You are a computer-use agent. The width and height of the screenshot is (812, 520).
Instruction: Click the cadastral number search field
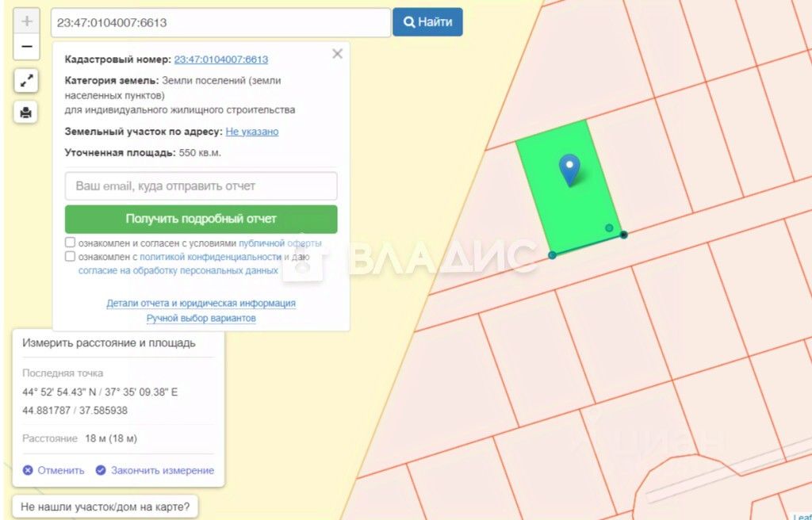220,22
